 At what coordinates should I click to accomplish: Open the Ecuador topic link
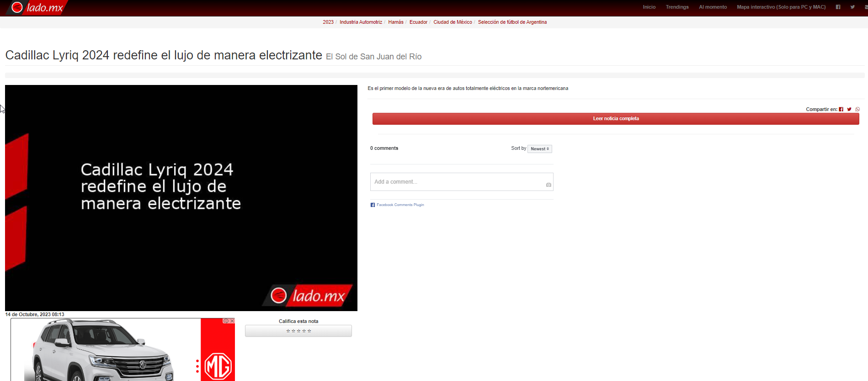[418, 22]
